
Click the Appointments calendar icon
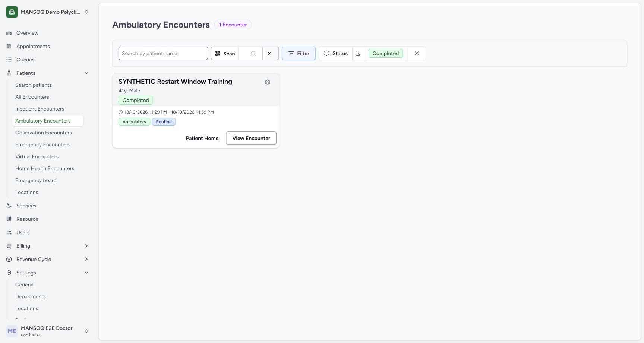(x=9, y=46)
